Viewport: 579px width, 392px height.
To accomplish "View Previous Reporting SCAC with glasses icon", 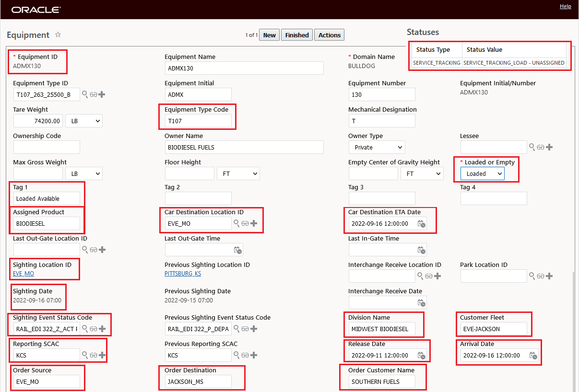I will pyautogui.click(x=245, y=355).
